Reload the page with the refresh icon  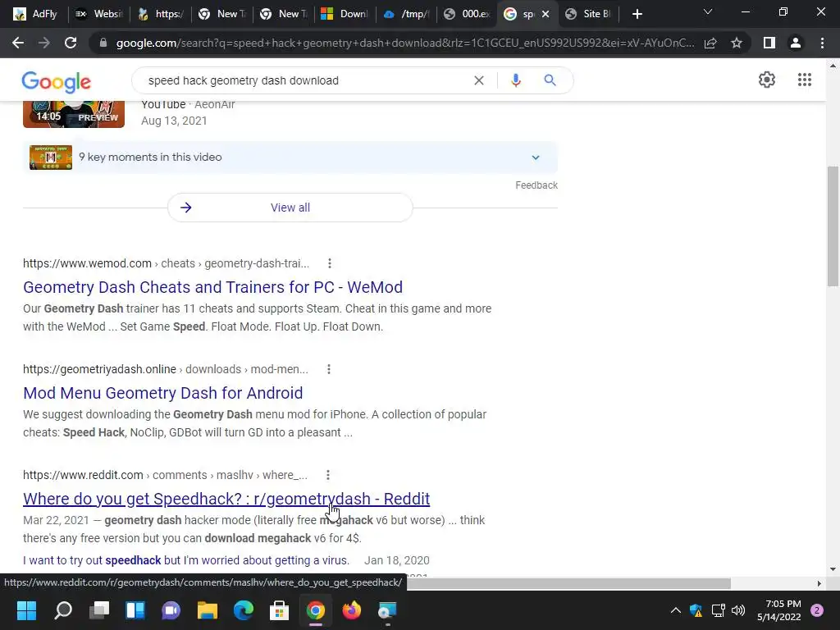click(71, 43)
